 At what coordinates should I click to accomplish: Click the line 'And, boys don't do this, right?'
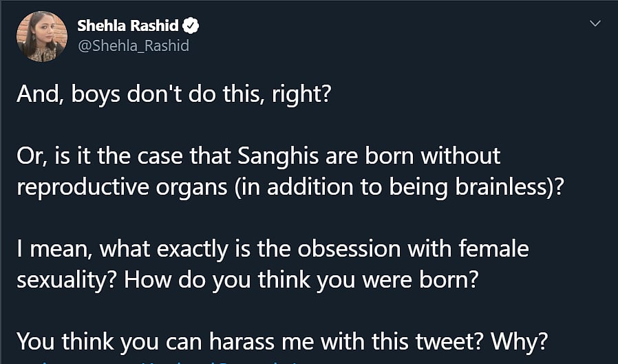pos(173,92)
